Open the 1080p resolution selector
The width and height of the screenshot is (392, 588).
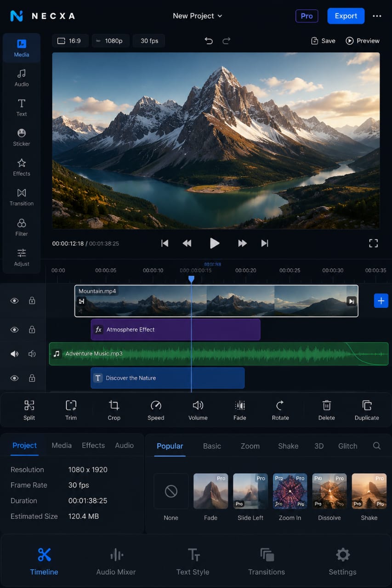[111, 41]
